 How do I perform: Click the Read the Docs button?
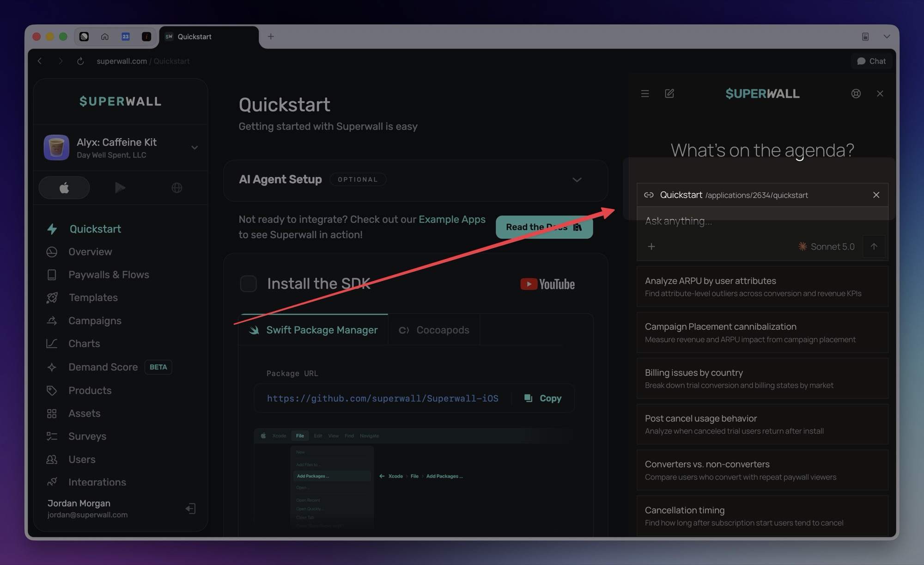click(x=544, y=227)
